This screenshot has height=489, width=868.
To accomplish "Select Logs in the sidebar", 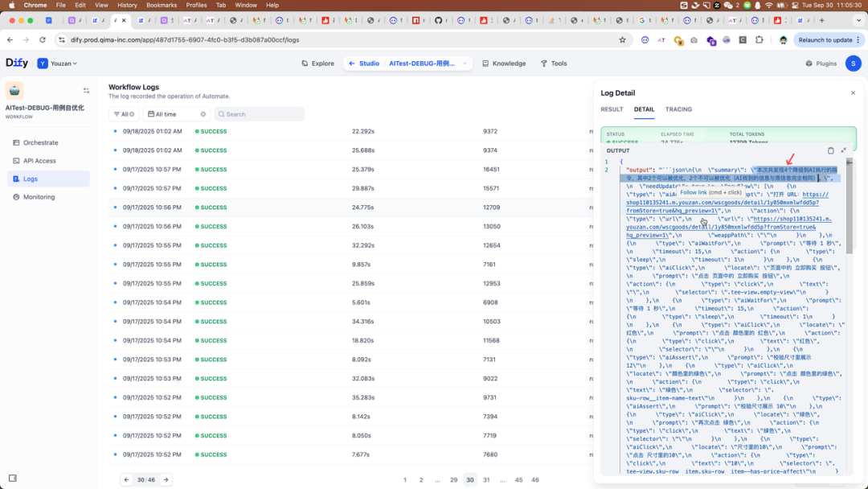I will [x=47, y=179].
